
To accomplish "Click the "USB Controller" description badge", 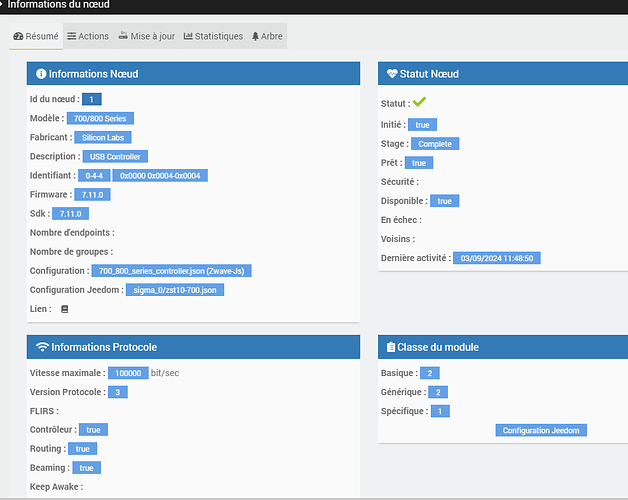I will (115, 156).
